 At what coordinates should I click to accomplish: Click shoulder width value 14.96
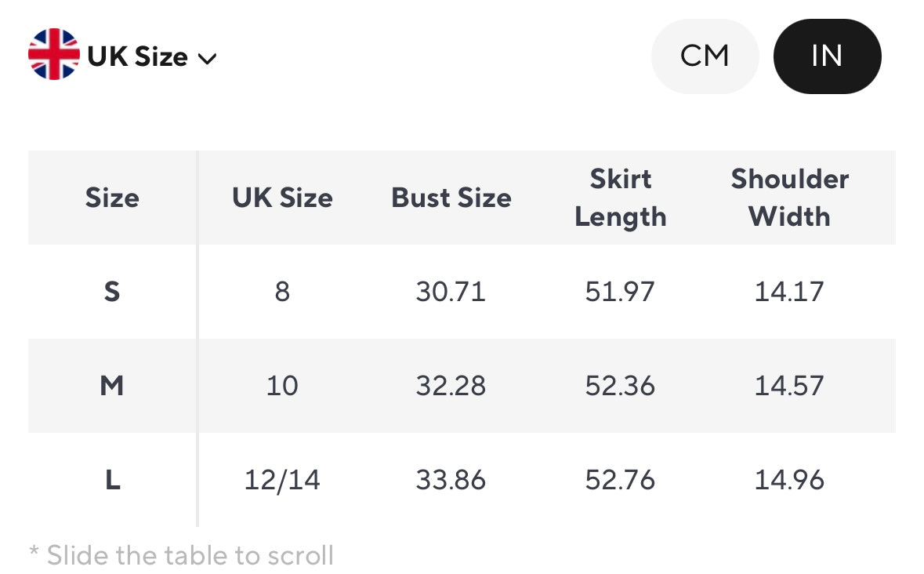(x=789, y=480)
